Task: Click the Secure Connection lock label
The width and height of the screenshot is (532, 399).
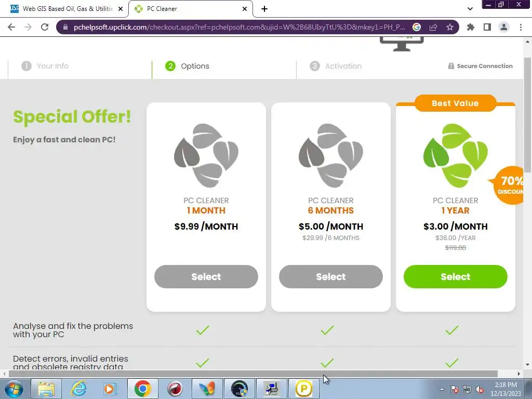Action: pos(480,66)
